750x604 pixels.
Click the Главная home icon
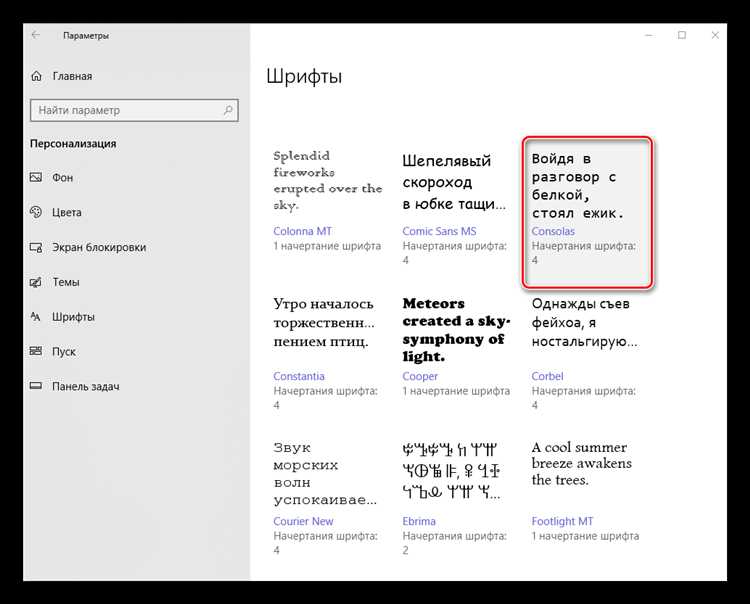tap(36, 76)
